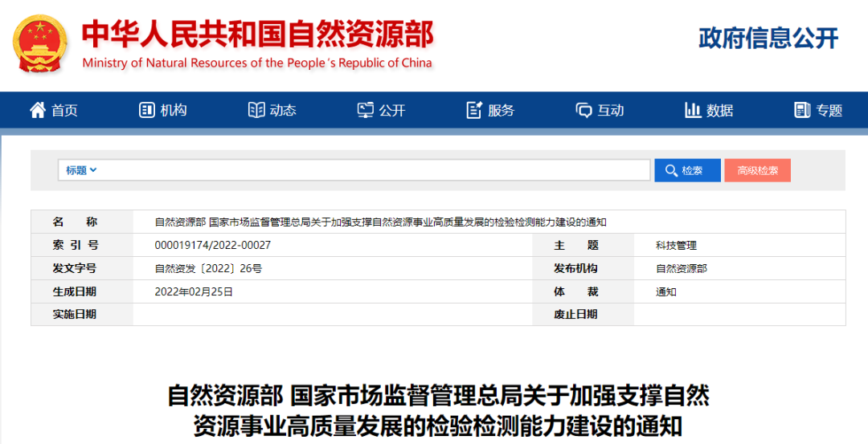Click the large article headline
The height and width of the screenshot is (444, 868).
coord(438,411)
